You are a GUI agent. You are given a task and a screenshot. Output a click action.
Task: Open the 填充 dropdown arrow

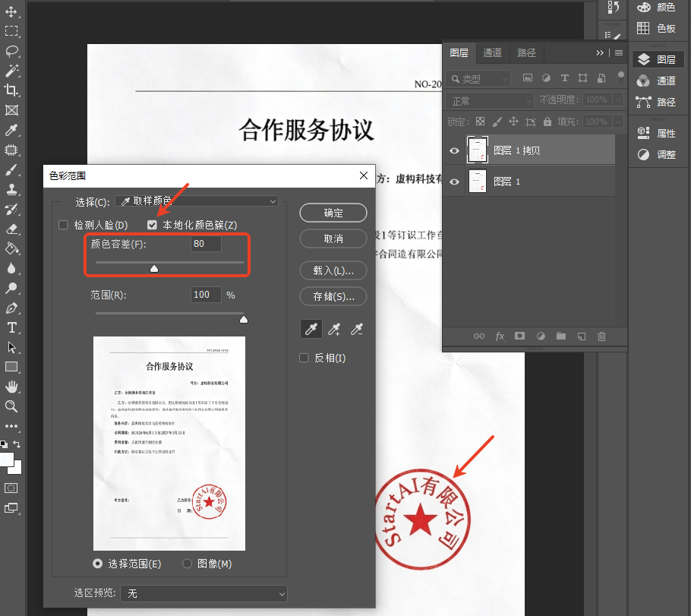tap(618, 122)
